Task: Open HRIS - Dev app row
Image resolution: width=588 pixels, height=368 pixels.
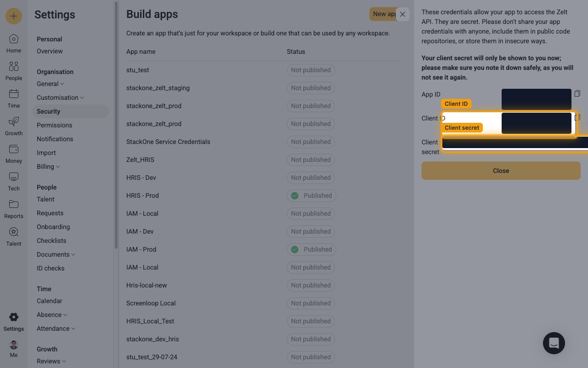Action: (x=264, y=178)
